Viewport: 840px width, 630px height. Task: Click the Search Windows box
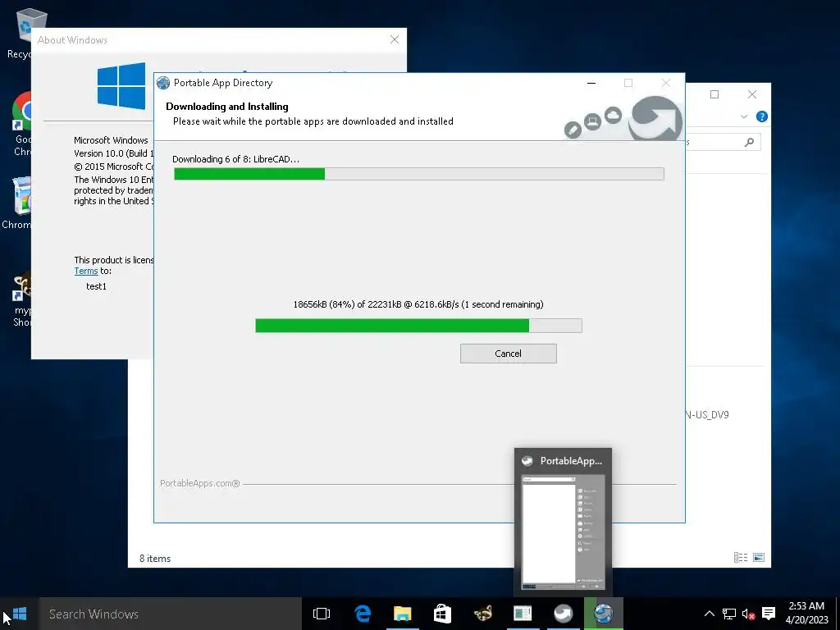[x=170, y=614]
